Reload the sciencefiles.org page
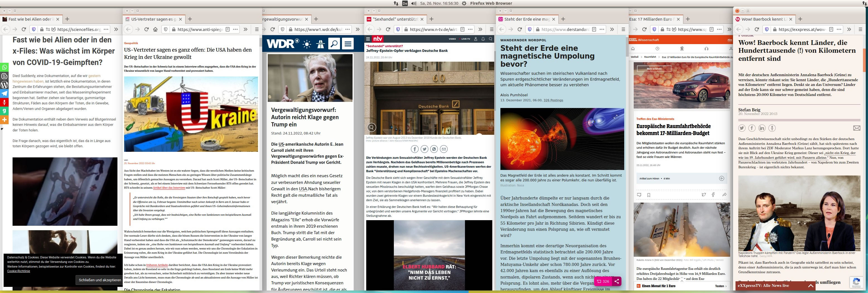 pos(24,29)
